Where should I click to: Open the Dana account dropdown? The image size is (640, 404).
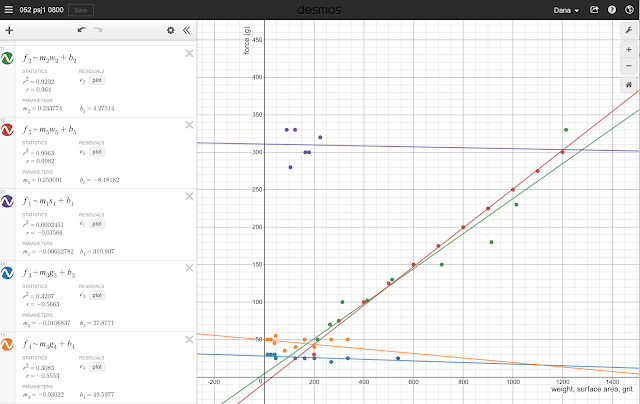coord(566,10)
